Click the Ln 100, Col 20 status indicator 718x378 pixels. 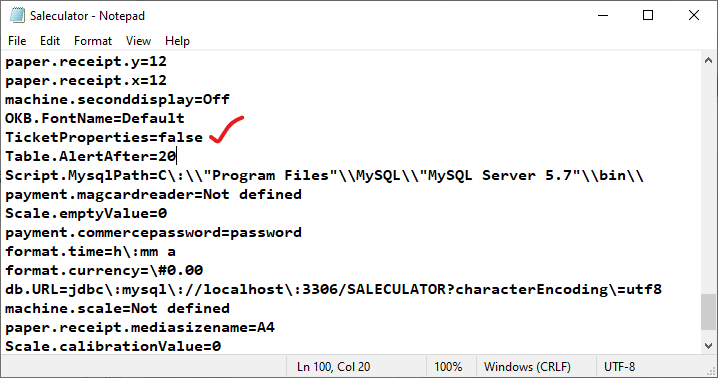pyautogui.click(x=333, y=367)
